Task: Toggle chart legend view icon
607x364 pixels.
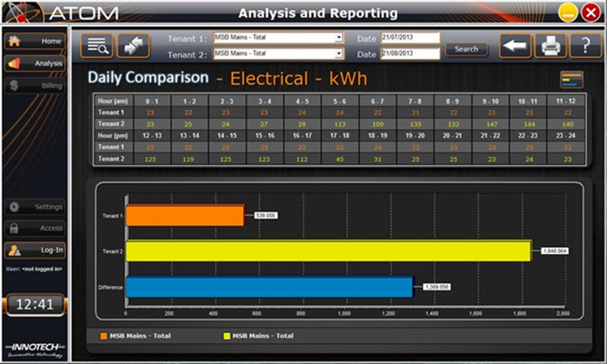Action: click(571, 80)
